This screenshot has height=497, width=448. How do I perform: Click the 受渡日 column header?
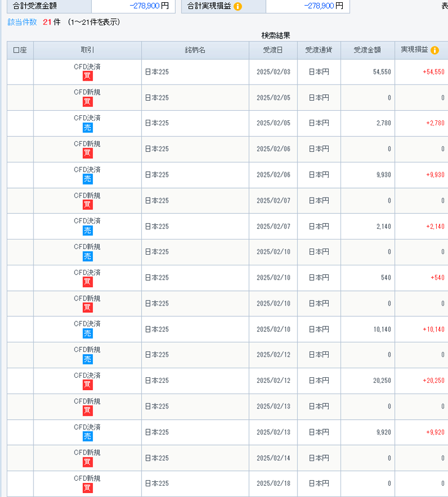(x=273, y=50)
